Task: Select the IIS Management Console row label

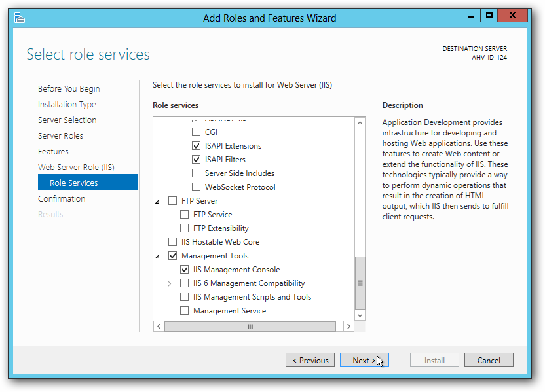Action: [236, 270]
